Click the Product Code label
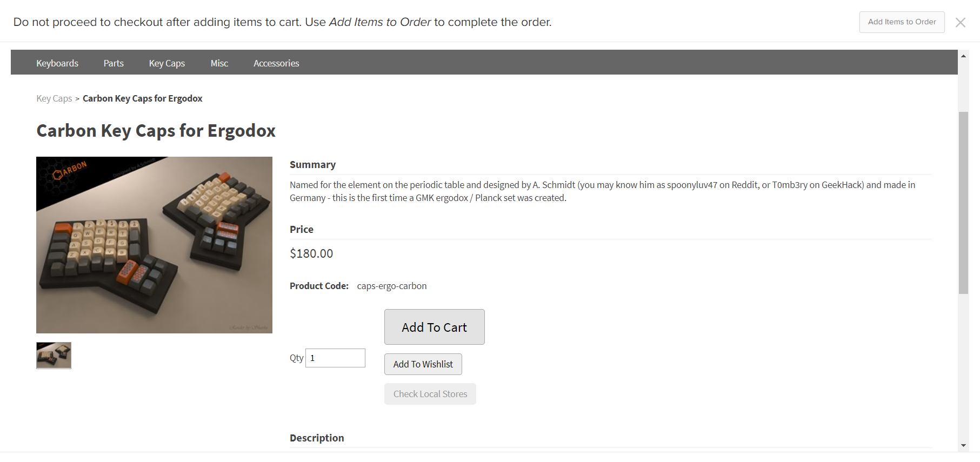The height and width of the screenshot is (462, 980). point(319,286)
